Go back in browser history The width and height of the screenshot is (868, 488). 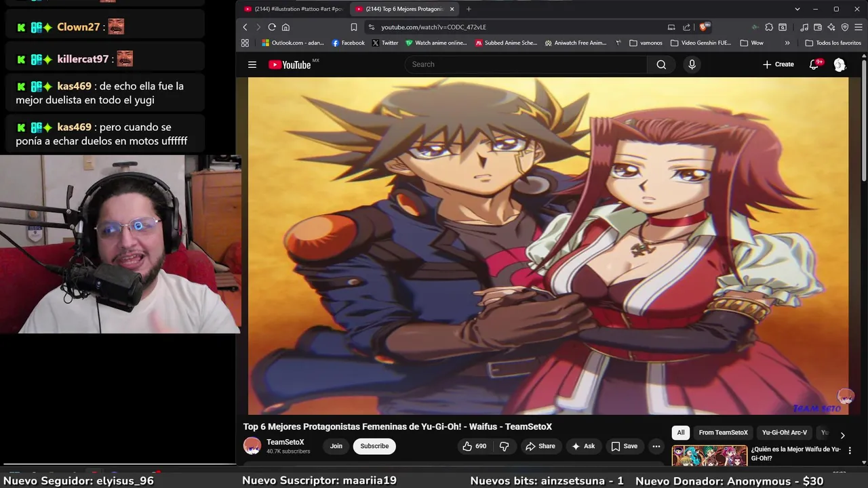pyautogui.click(x=245, y=27)
